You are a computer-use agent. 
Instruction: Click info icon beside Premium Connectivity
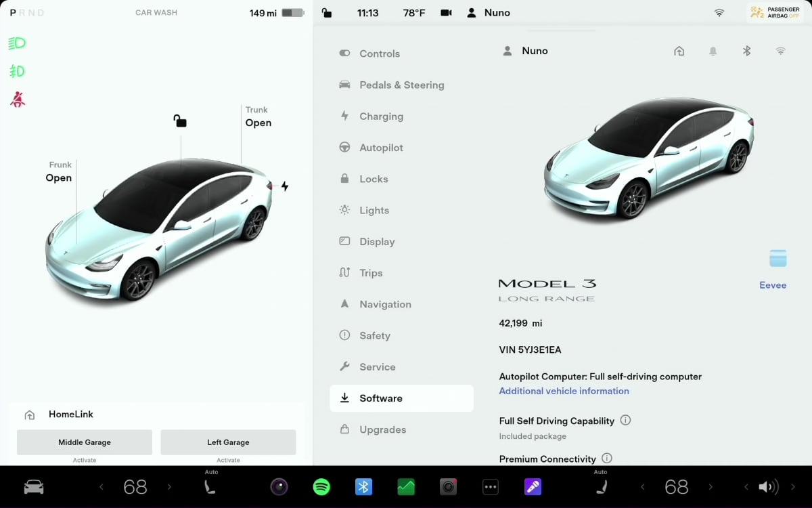607,459
